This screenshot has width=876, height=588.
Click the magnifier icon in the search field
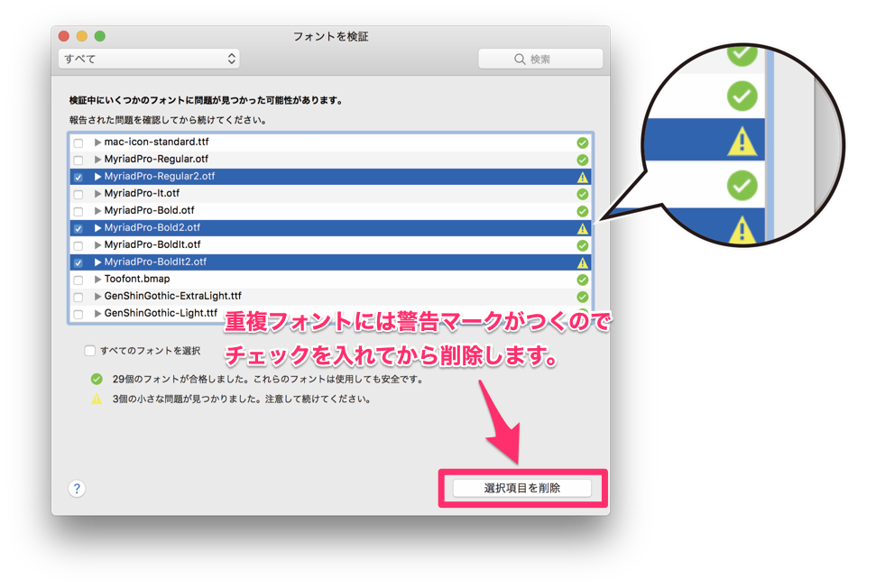tap(519, 58)
